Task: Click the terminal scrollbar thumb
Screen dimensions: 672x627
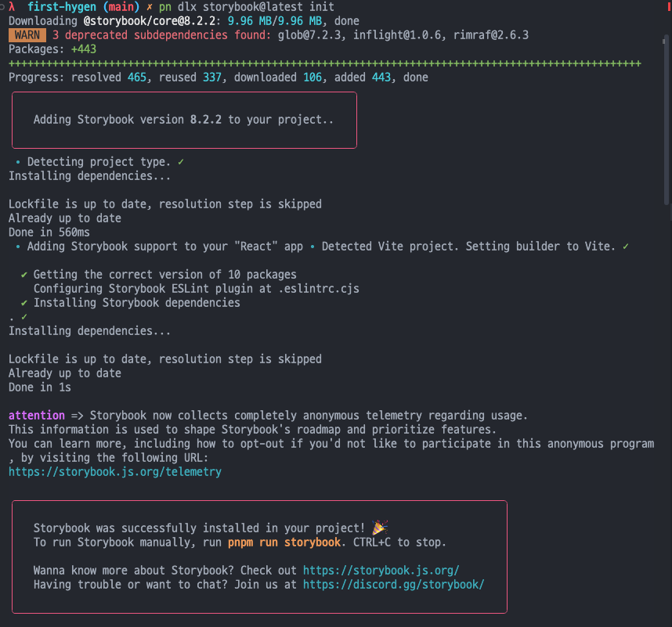Action: point(667,102)
